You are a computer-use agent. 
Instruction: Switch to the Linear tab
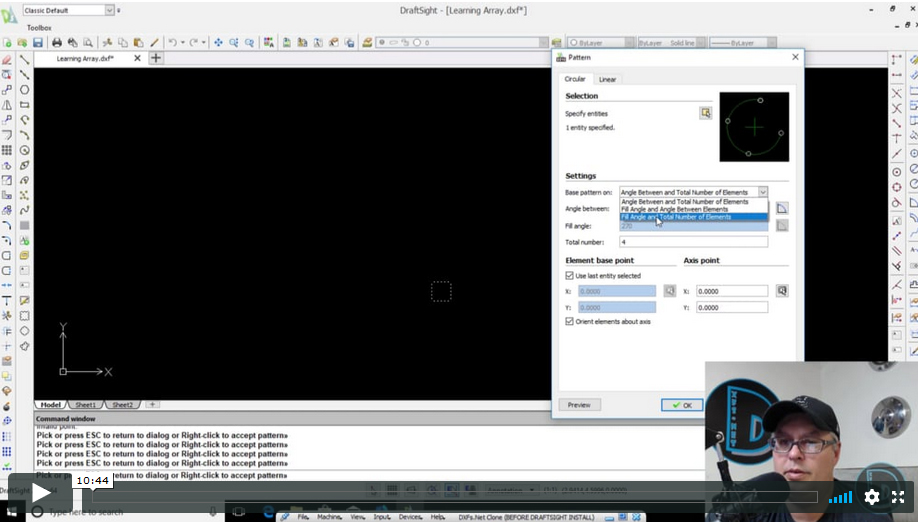607,79
